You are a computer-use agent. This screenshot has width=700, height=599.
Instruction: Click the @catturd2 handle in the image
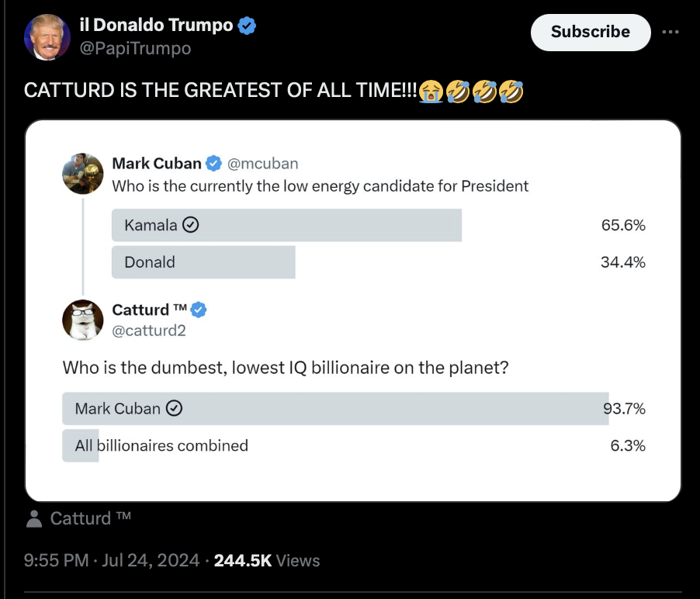149,331
